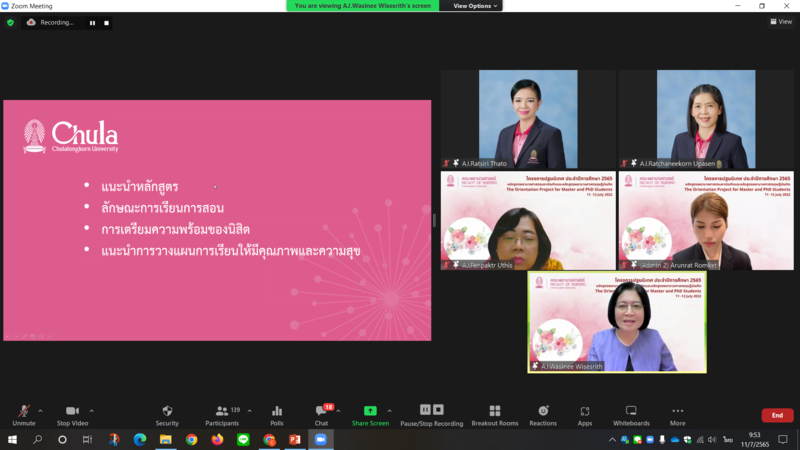Stop Video camera toggle
This screenshot has height=450, width=800.
point(71,414)
